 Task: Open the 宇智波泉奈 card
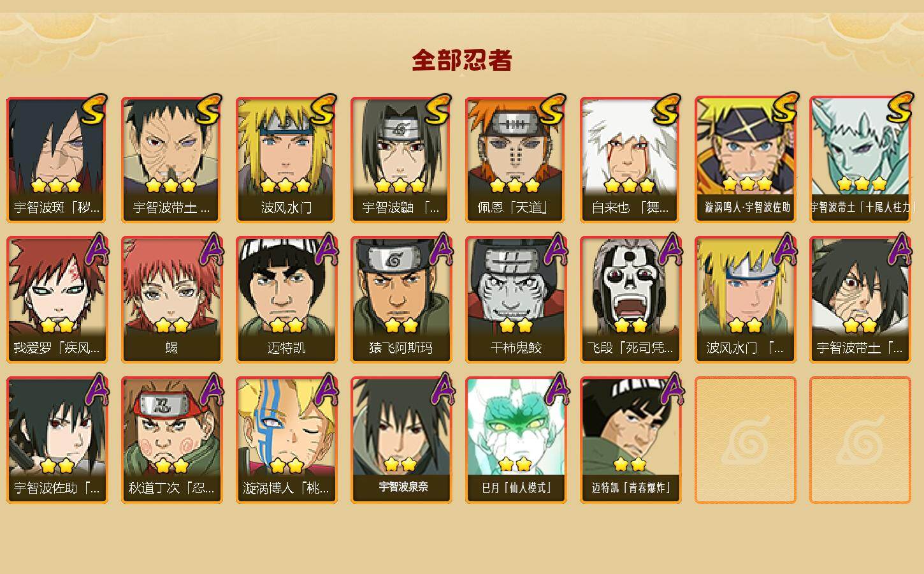point(401,440)
